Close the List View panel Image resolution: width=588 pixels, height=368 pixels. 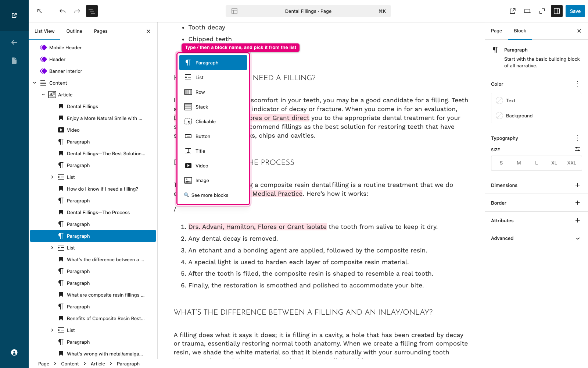point(148,31)
